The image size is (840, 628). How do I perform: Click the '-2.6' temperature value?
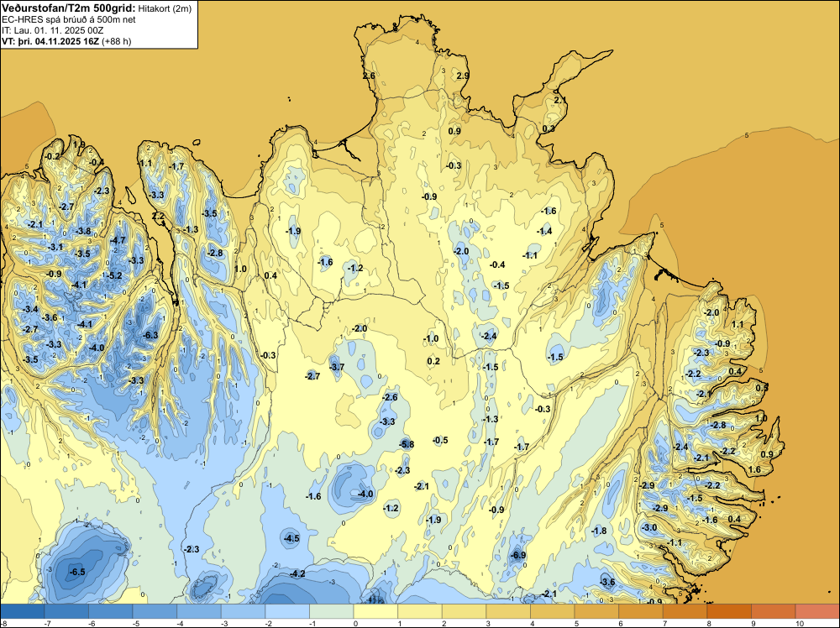[x=390, y=397]
